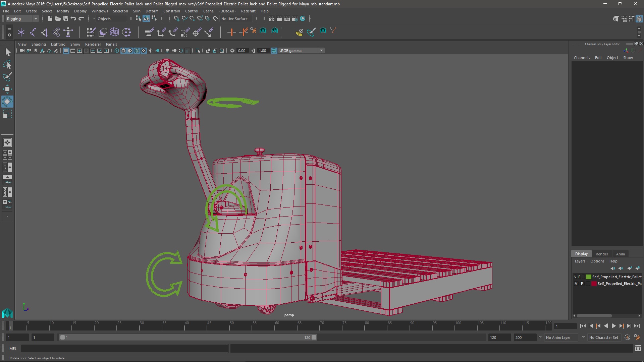The width and height of the screenshot is (644, 362).
Task: Open Render Settings clapper-gear icon
Action: (295, 19)
